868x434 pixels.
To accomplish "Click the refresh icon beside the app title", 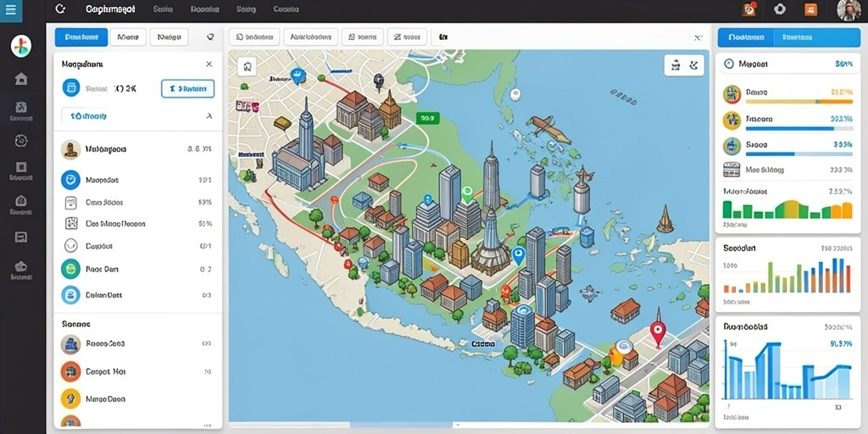I will [x=61, y=8].
